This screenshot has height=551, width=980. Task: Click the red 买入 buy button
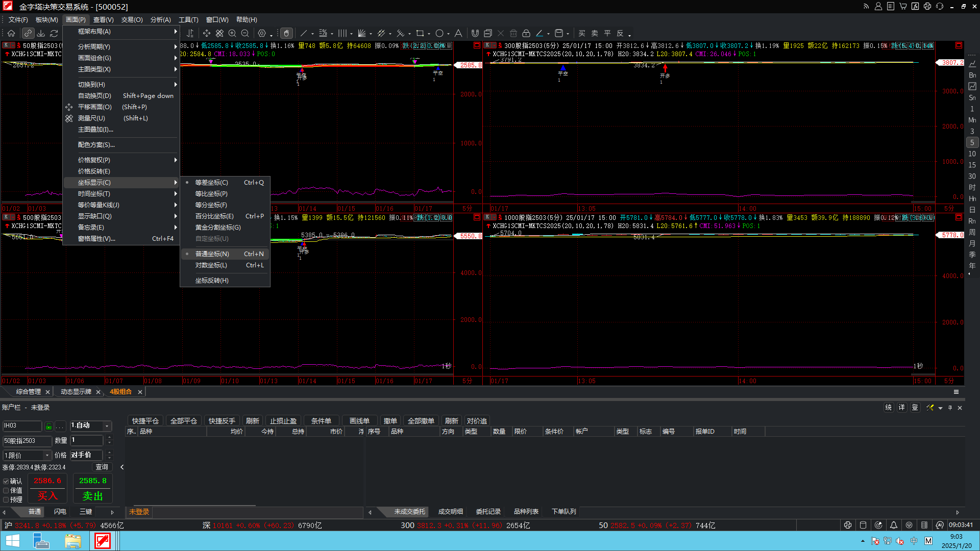(47, 488)
